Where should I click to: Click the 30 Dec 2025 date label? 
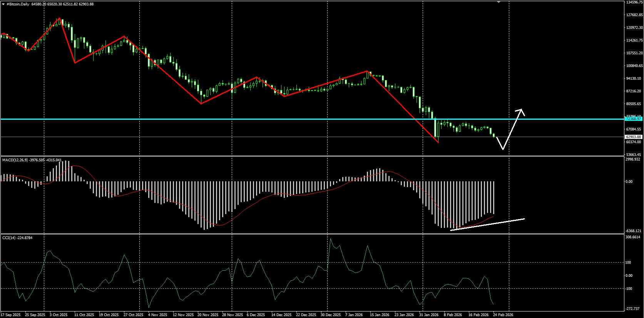click(x=331, y=315)
